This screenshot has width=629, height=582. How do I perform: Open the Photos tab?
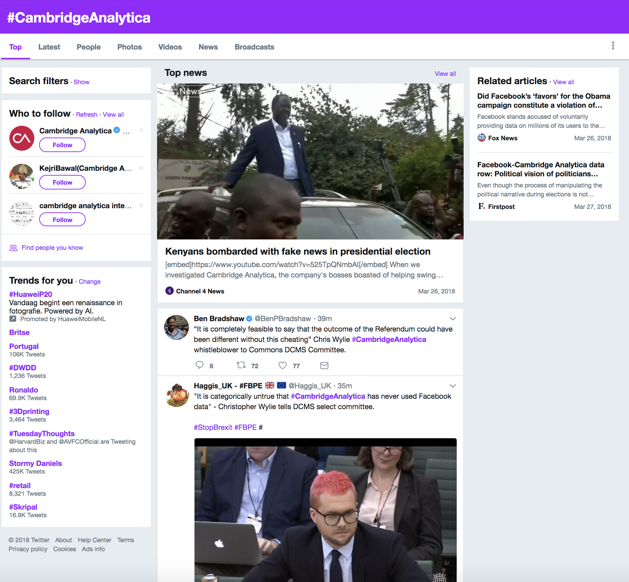(x=130, y=47)
